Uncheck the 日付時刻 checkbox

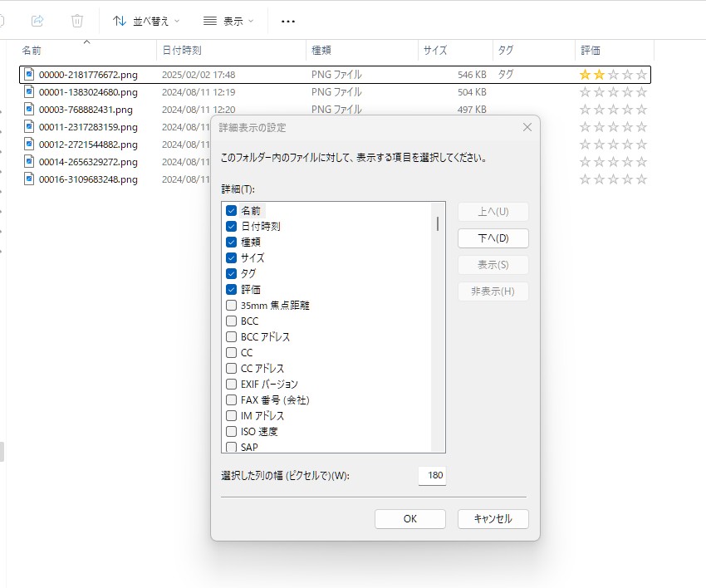click(x=231, y=227)
